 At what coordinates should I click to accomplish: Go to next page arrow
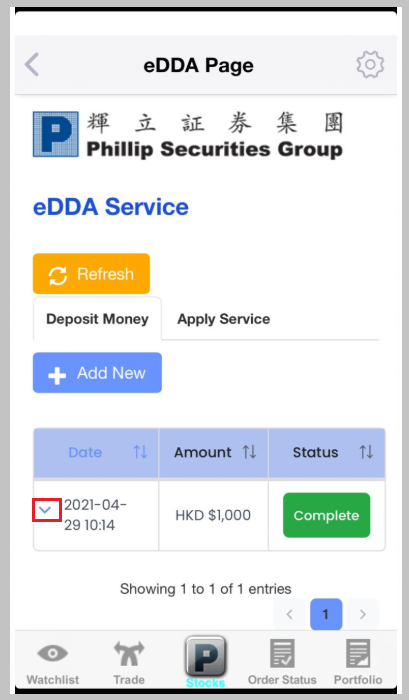[363, 614]
